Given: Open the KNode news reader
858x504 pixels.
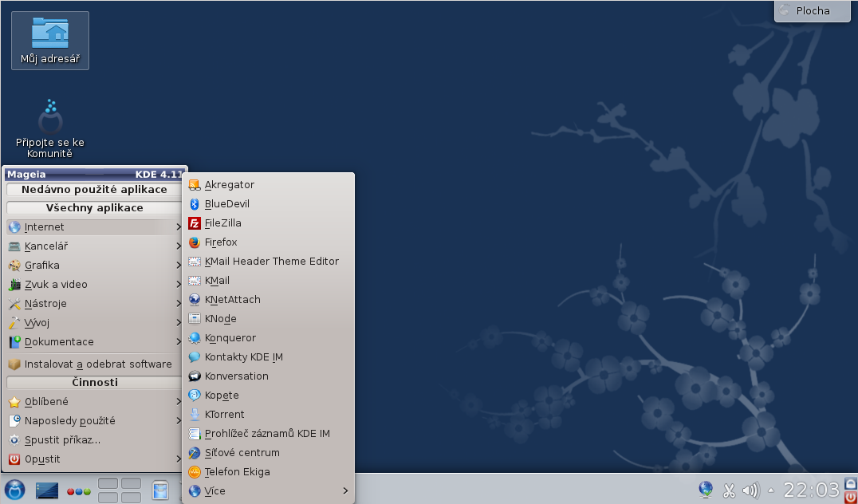Looking at the screenshot, I should coord(268,319).
